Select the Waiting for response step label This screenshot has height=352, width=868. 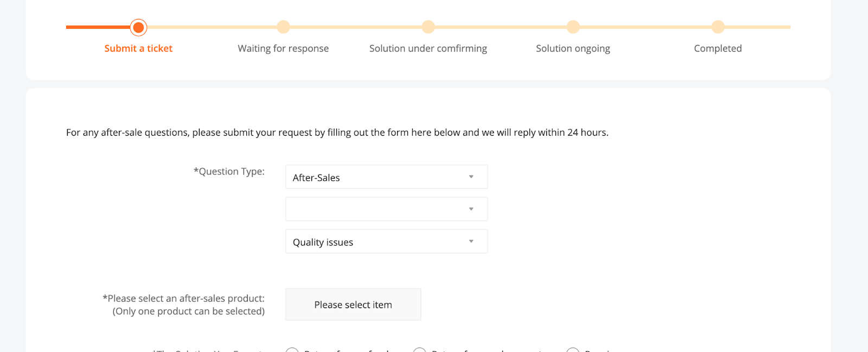click(283, 48)
